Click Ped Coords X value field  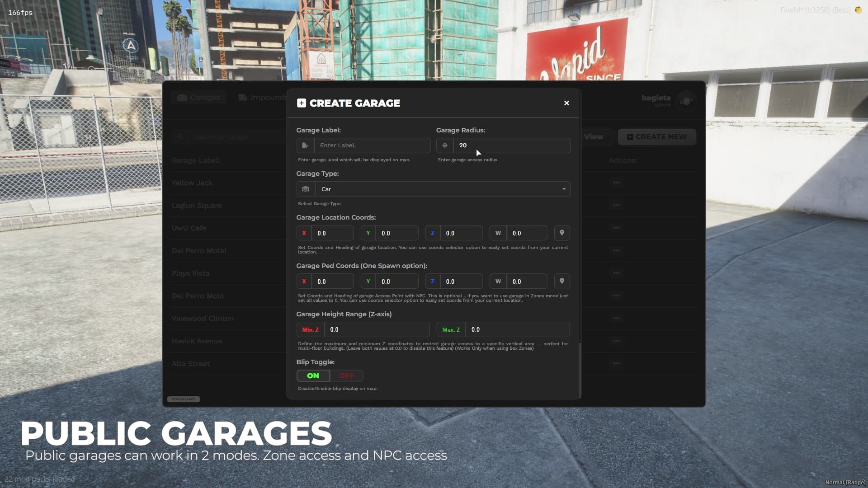[x=332, y=282]
